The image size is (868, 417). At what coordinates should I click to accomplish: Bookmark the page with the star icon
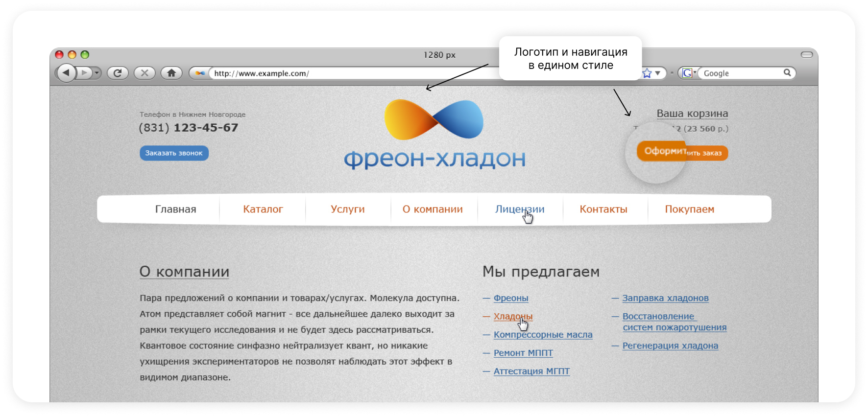tap(647, 73)
